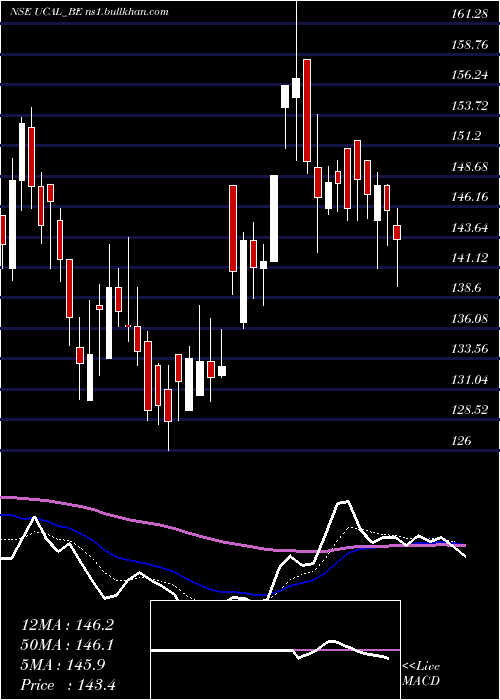Select the 133.56 price axis label
500x700 pixels.
click(470, 349)
